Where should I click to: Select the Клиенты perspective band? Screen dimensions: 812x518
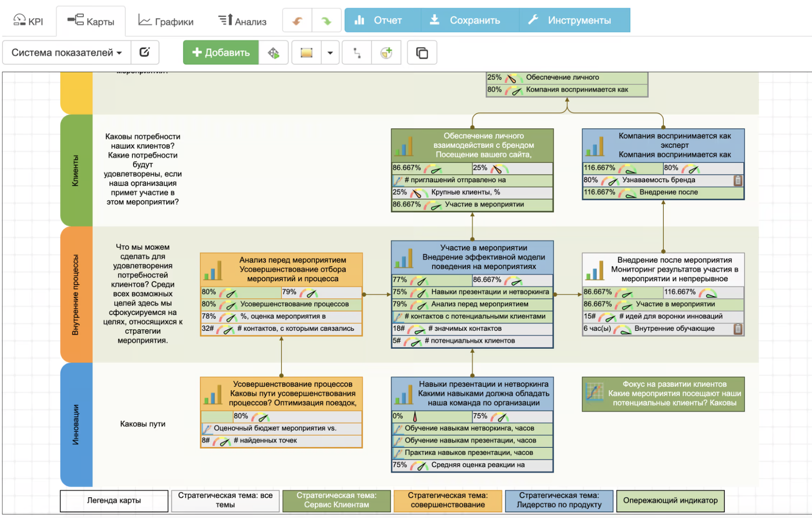point(76,171)
